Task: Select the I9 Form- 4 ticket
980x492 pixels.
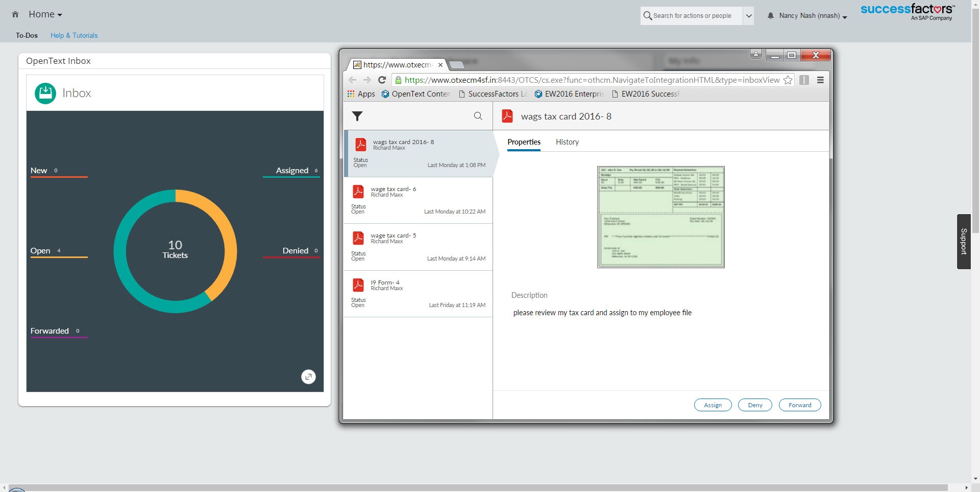Action: 418,294
